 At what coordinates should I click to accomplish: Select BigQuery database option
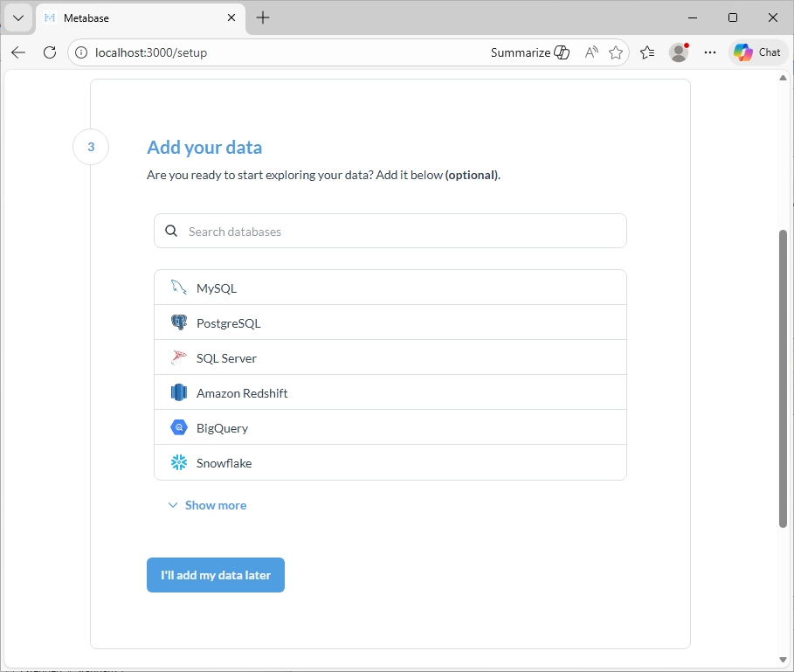(390, 427)
